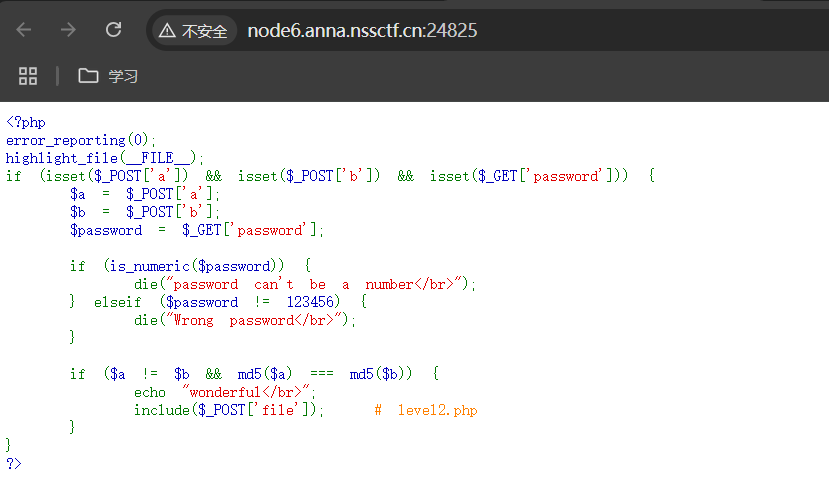Image resolution: width=829 pixels, height=486 pixels.
Task: Click the error_reporting(0) line
Action: click(x=81, y=140)
